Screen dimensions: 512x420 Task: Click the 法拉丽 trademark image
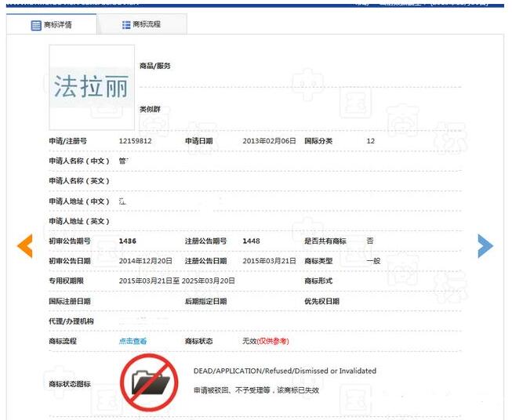(92, 87)
